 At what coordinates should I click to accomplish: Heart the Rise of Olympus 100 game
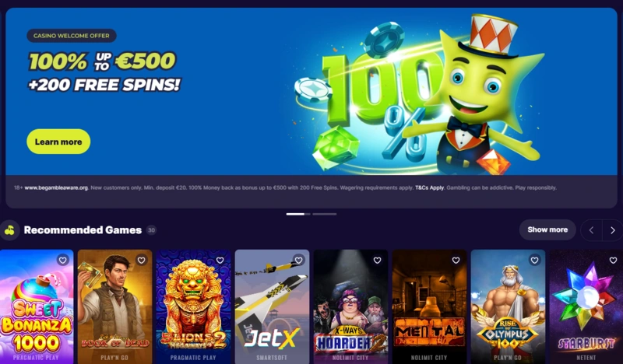(534, 260)
